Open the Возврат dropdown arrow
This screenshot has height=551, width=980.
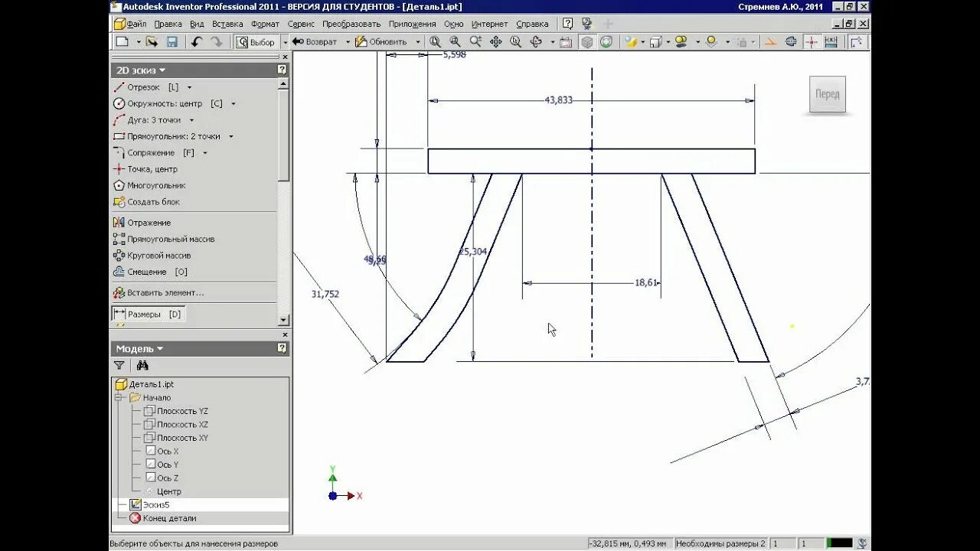[348, 41]
